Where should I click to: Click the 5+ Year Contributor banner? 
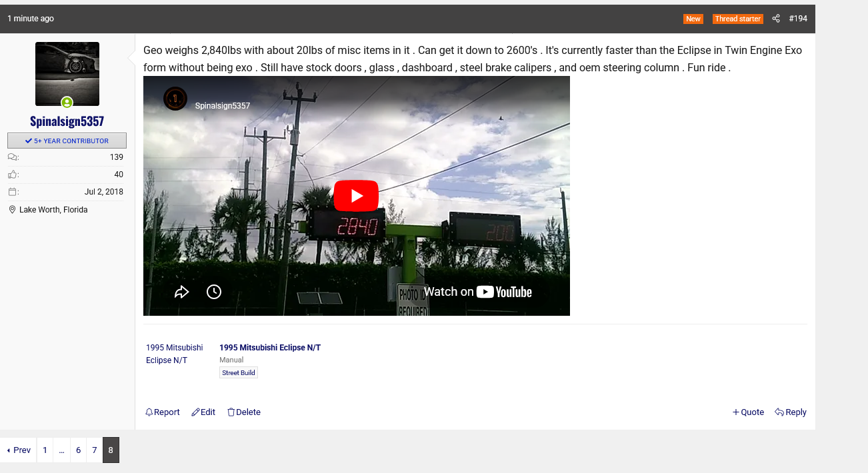[x=67, y=141]
